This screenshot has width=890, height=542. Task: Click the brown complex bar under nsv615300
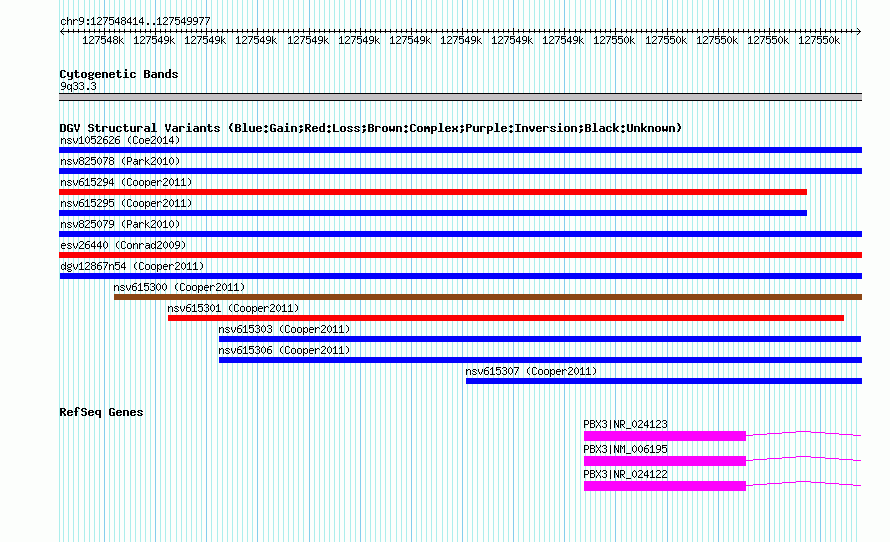click(488, 297)
